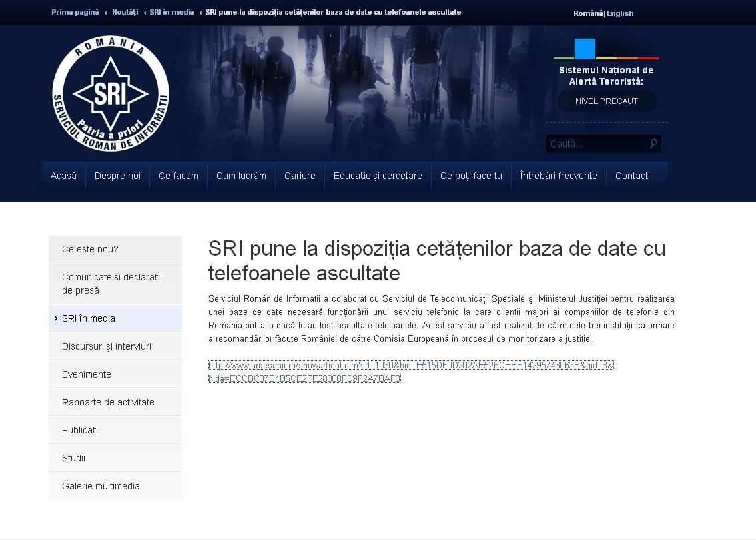Select the Cariere navigation tab

point(300,175)
